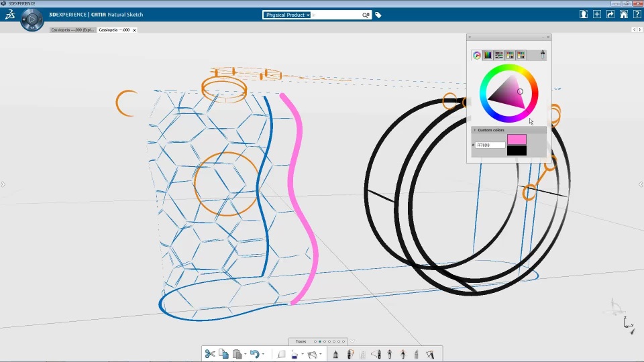Open the Paste options dropdown arrow
The height and width of the screenshot is (362, 644).
coord(246,354)
